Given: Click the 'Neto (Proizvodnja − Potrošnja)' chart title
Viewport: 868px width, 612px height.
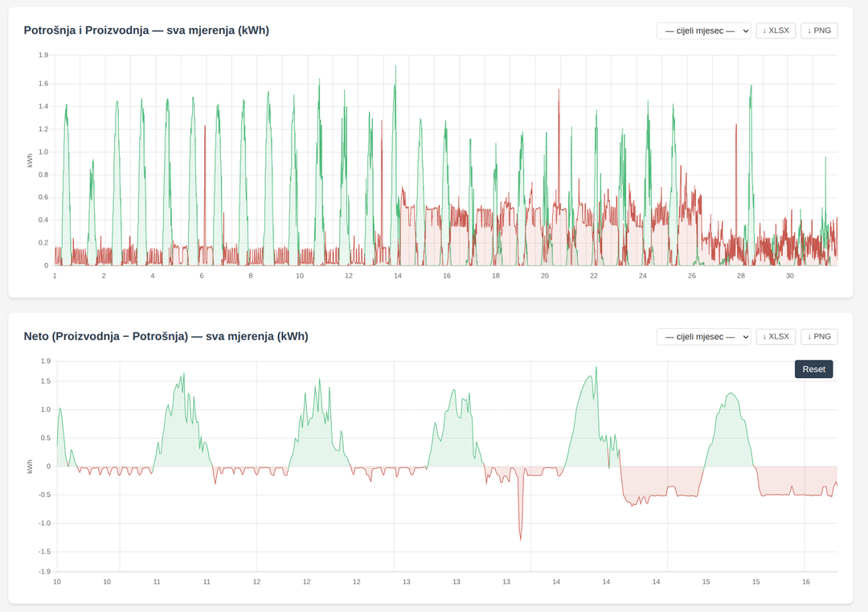Looking at the screenshot, I should pos(166,336).
